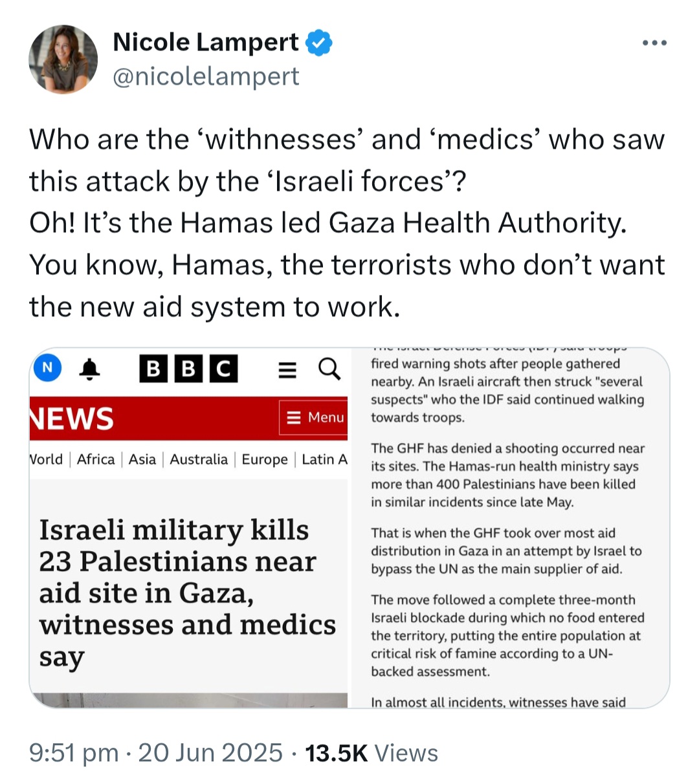Open Nicole Lampert's profile avatar
Image resolution: width=699 pixels, height=784 pixels.
[63, 60]
